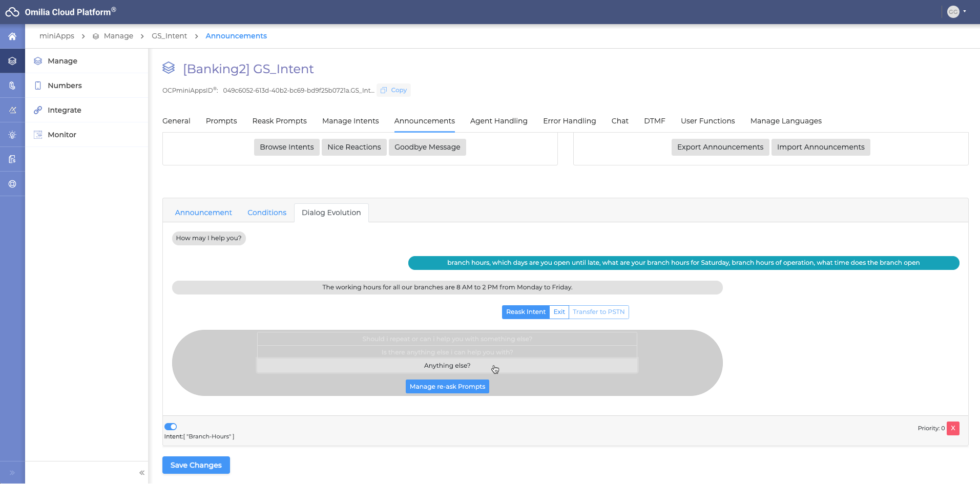980x484 pixels.
Task: Toggle the announcement enable switch
Action: pos(171,427)
